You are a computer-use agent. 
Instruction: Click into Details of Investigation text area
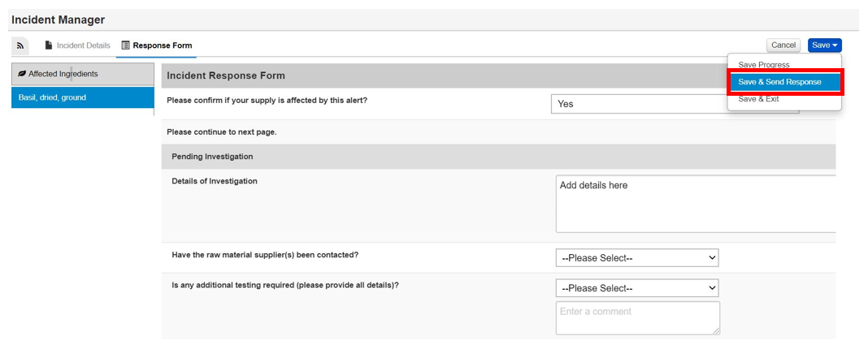695,204
